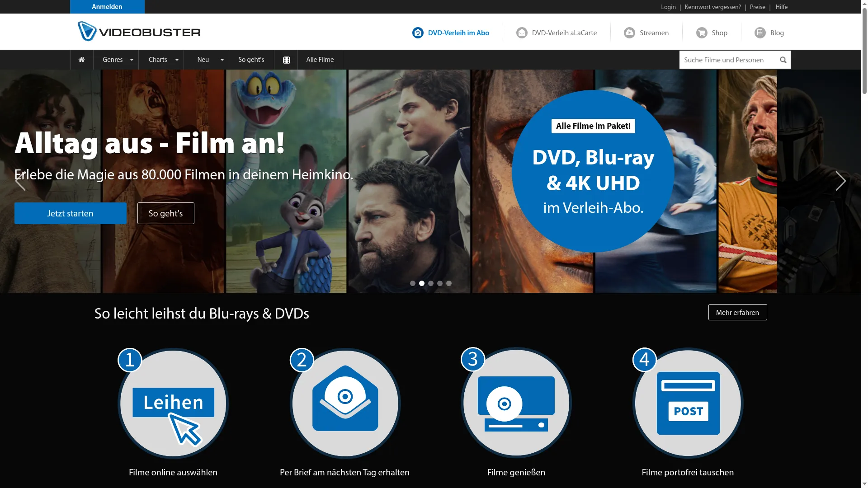Viewport: 868px width, 488px height.
Task: Open the Streamen section
Action: [x=646, y=33]
